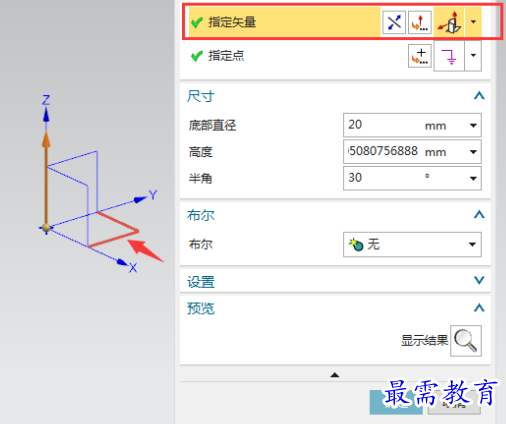The image size is (506, 424).
Task: Open the 布尔 operation combo box
Action: tap(412, 244)
